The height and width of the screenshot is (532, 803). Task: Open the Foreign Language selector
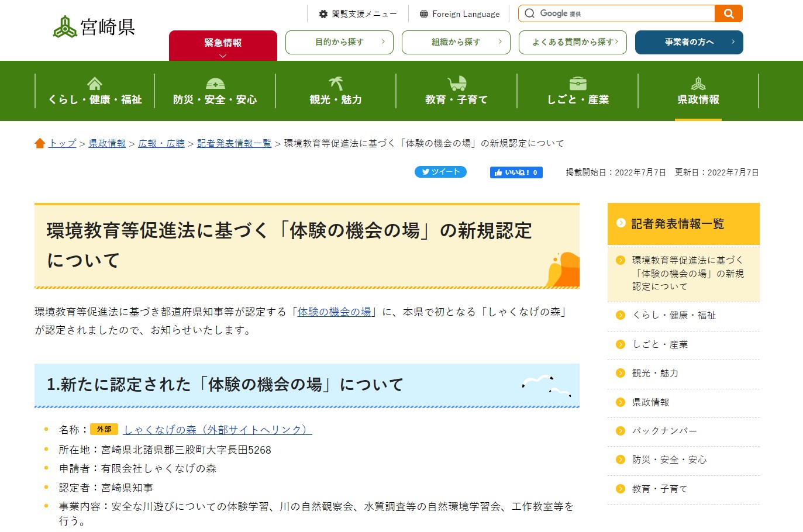[460, 14]
